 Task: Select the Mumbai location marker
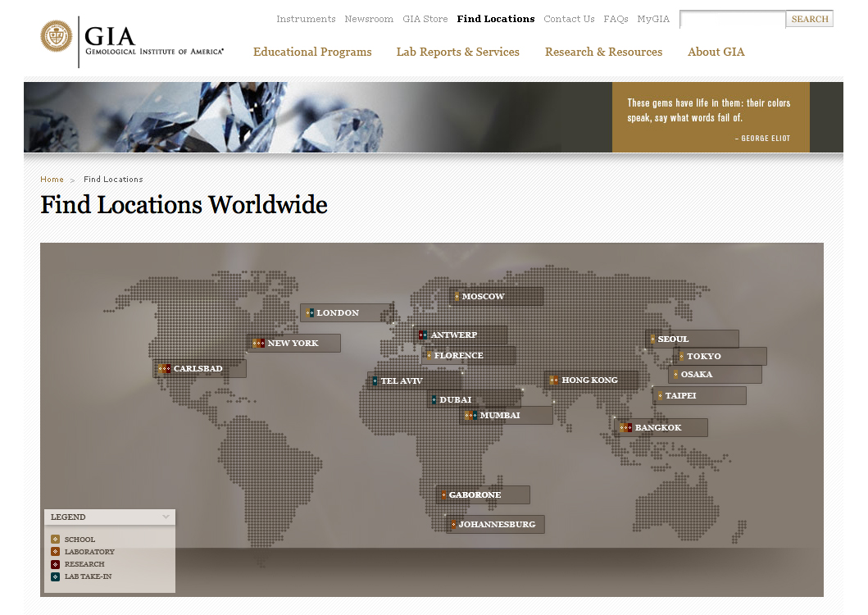coord(506,415)
